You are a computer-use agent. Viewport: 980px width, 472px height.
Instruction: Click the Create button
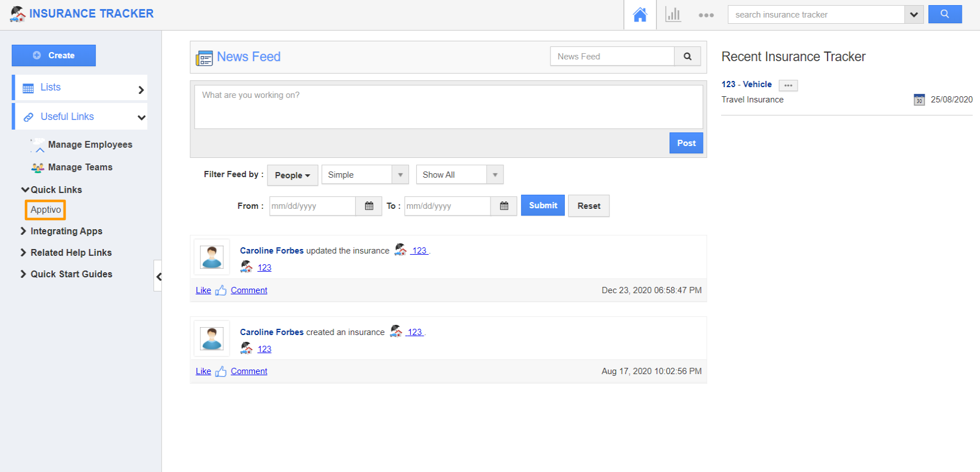[x=54, y=55]
